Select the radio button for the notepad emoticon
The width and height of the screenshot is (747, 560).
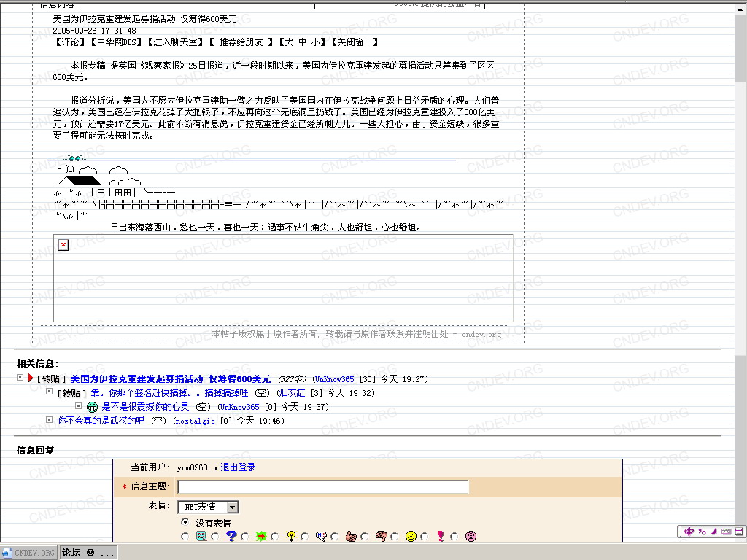(x=185, y=537)
